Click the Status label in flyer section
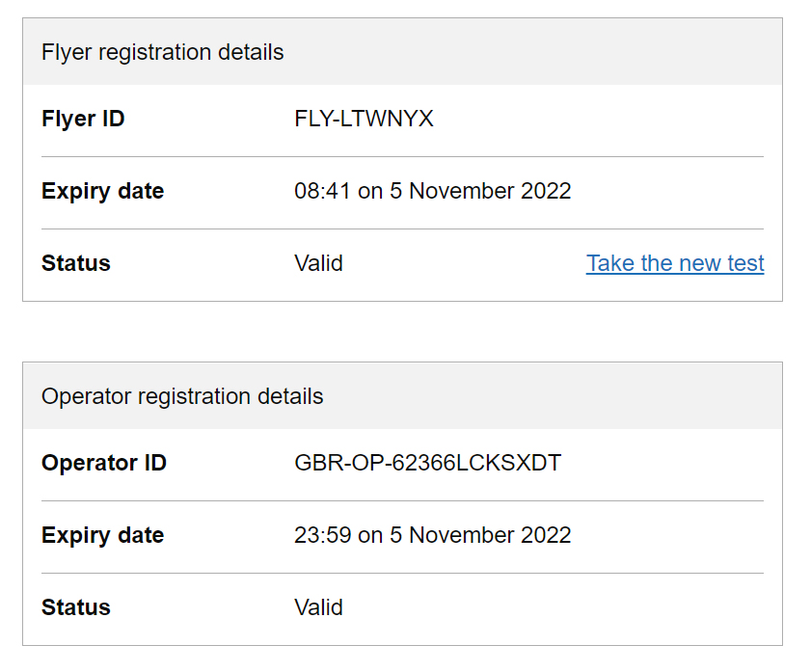Screen dimensions: 811x672 click(75, 263)
